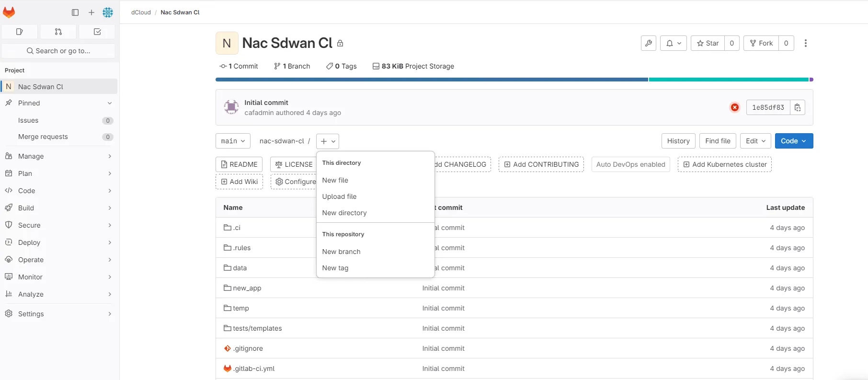Expand the Build sidebar section
The height and width of the screenshot is (380, 868).
pos(58,208)
